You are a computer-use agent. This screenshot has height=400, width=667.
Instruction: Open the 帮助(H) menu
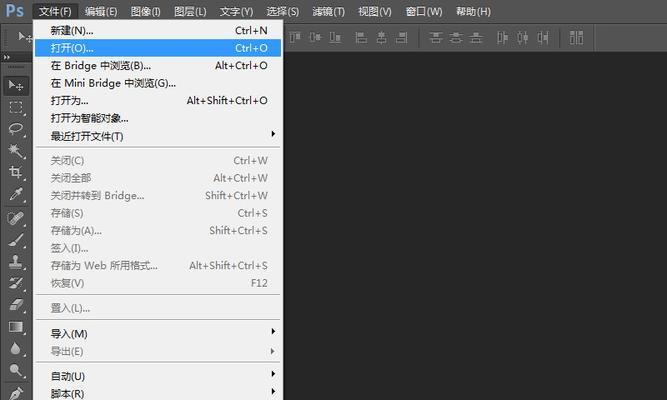[x=473, y=11]
